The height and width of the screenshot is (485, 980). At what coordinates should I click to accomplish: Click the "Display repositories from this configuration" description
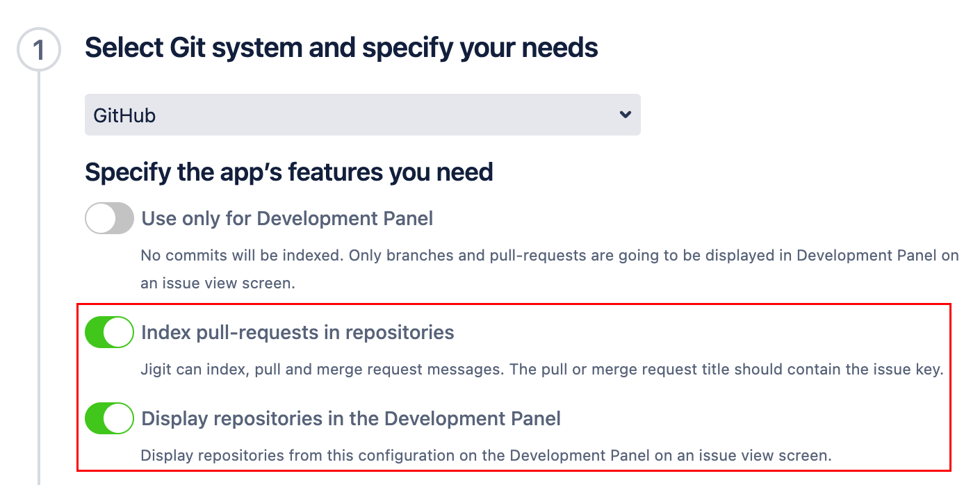click(x=486, y=457)
